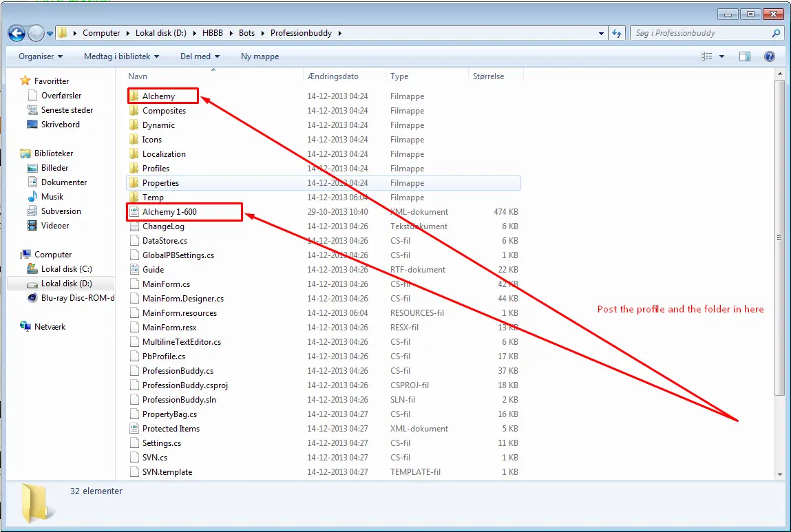The image size is (791, 532).
Task: Open the Medtag i bibliotek menu
Action: (122, 56)
